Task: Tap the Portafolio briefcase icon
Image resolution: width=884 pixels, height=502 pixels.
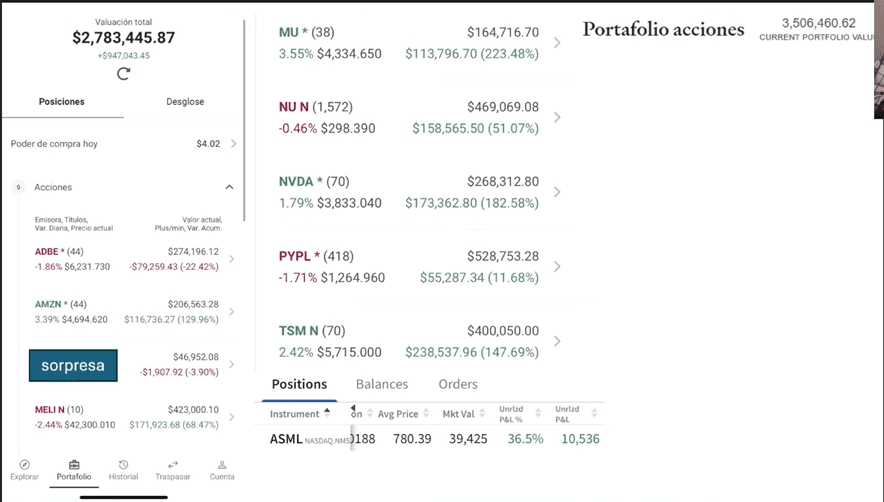Action: (x=74, y=465)
